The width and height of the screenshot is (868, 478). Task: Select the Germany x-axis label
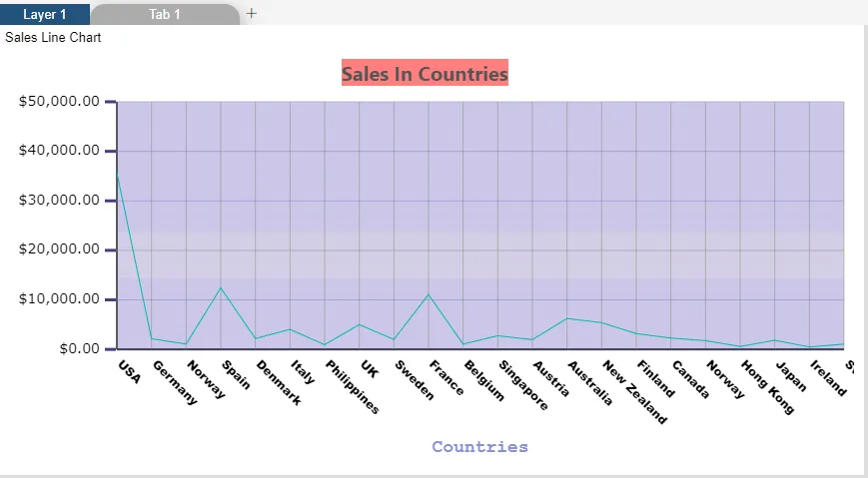[175, 382]
